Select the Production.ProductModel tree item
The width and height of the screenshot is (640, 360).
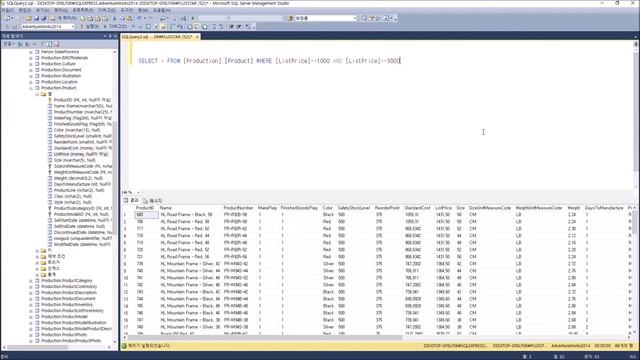pos(64,317)
